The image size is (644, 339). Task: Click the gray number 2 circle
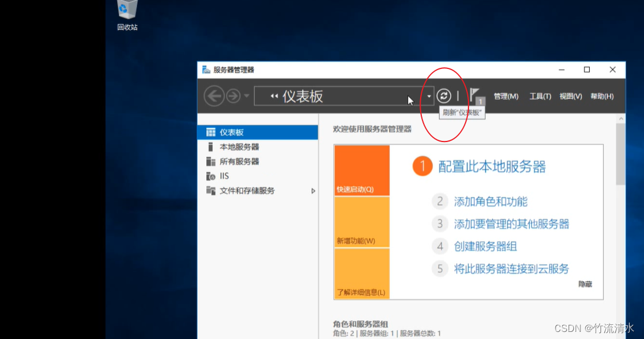[440, 202]
